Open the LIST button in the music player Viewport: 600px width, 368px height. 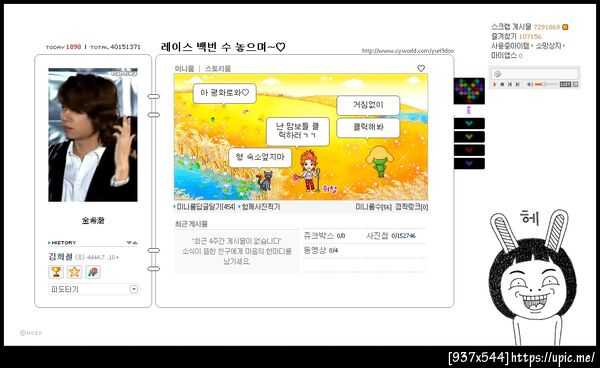565,84
